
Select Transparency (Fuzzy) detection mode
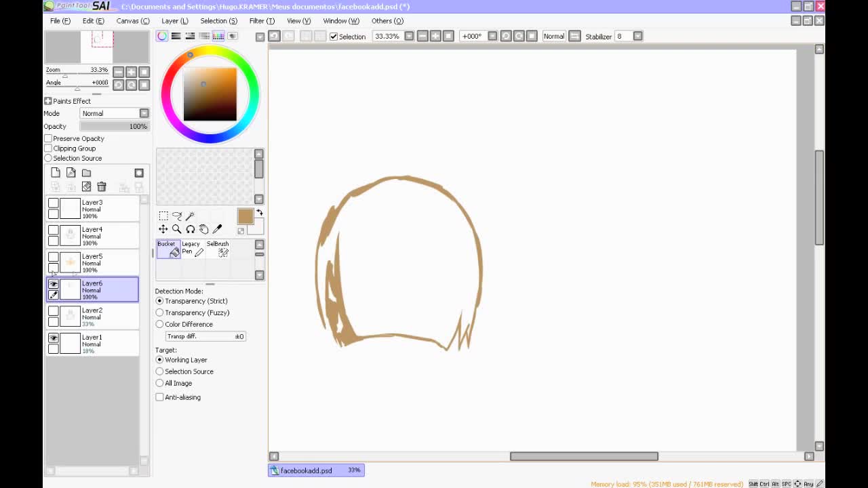coord(159,312)
